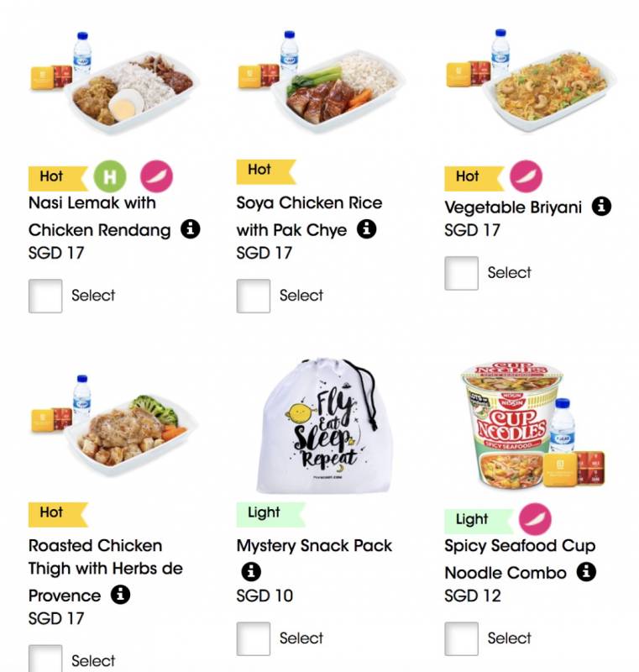Select the Vegetable Briyani checkbox
This screenshot has height=672, width=639.
point(461,273)
